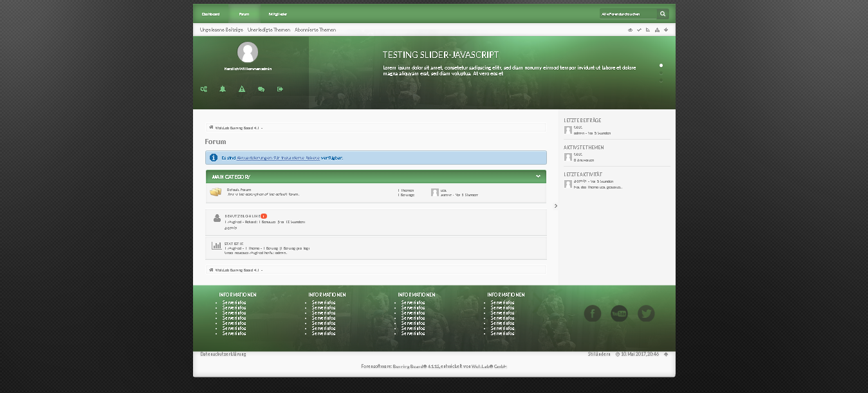
Task: Select the third slider pagination dot
Action: pos(661,80)
